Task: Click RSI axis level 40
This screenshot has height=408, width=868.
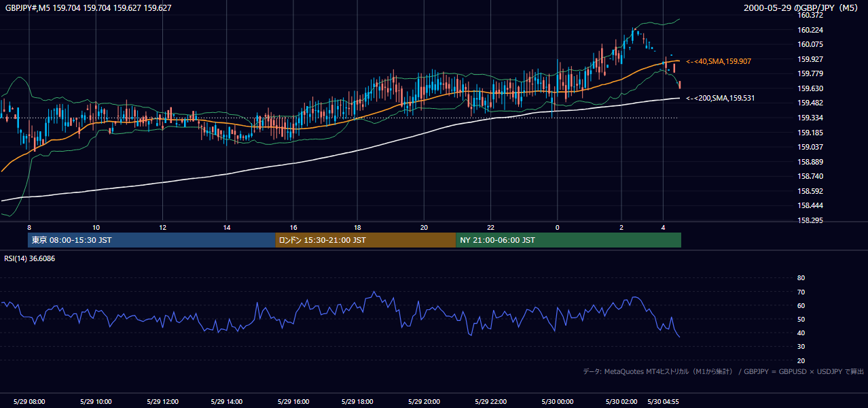Action: [x=801, y=333]
